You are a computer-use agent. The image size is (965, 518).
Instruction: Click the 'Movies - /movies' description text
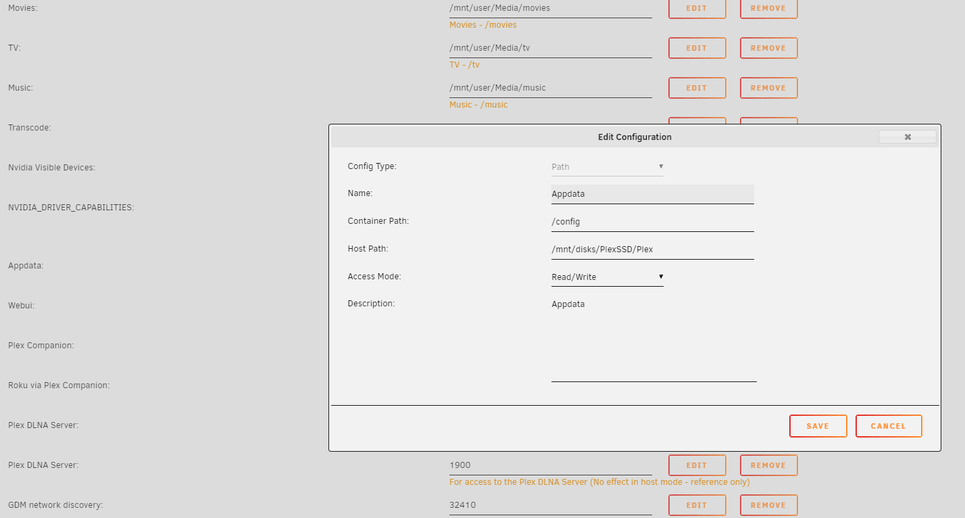click(x=482, y=25)
